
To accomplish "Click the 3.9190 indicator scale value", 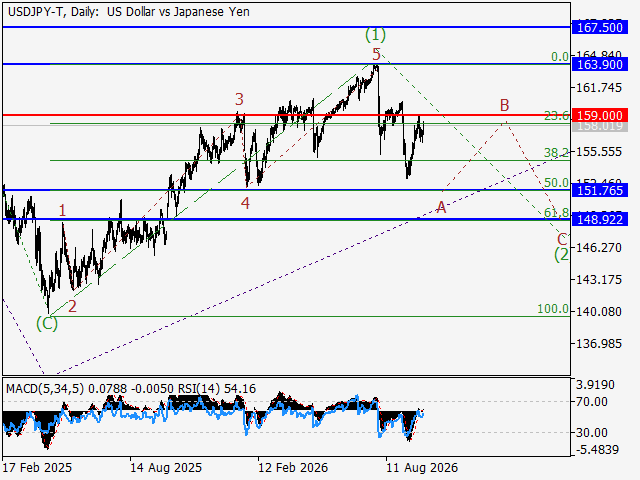I will [595, 385].
